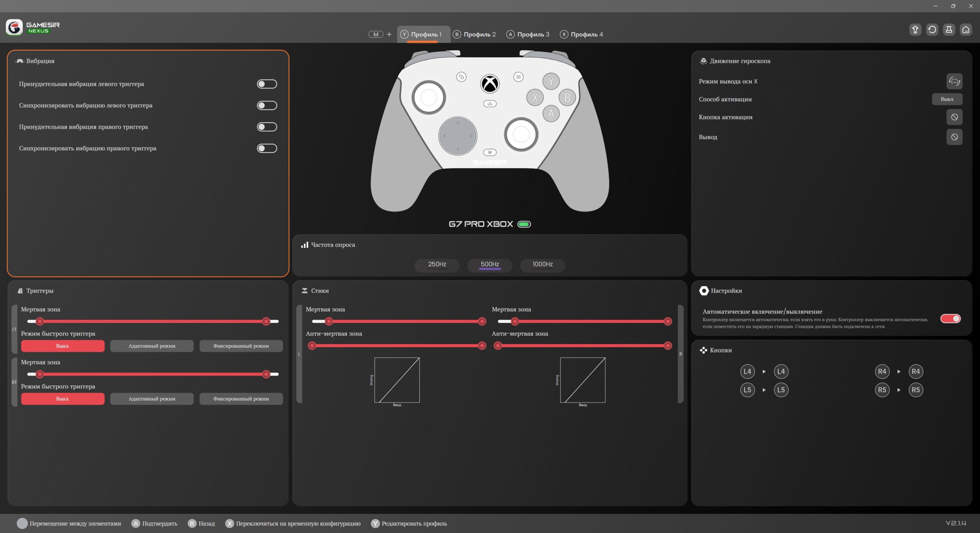Select the left stick on the controller image

click(x=429, y=97)
